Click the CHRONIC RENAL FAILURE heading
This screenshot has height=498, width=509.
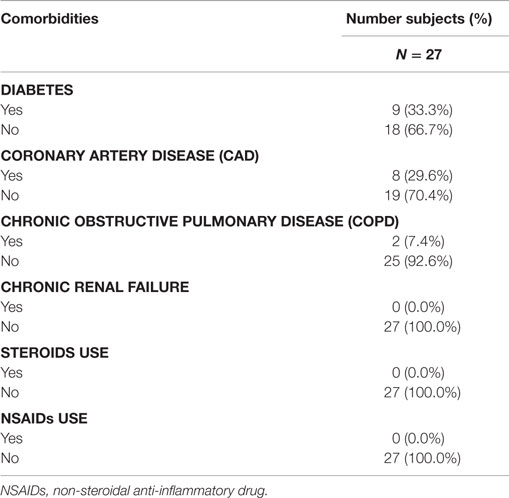click(x=95, y=287)
